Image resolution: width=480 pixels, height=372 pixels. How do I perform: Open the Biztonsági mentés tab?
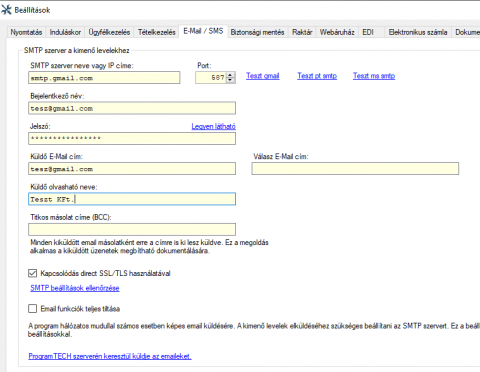257,32
